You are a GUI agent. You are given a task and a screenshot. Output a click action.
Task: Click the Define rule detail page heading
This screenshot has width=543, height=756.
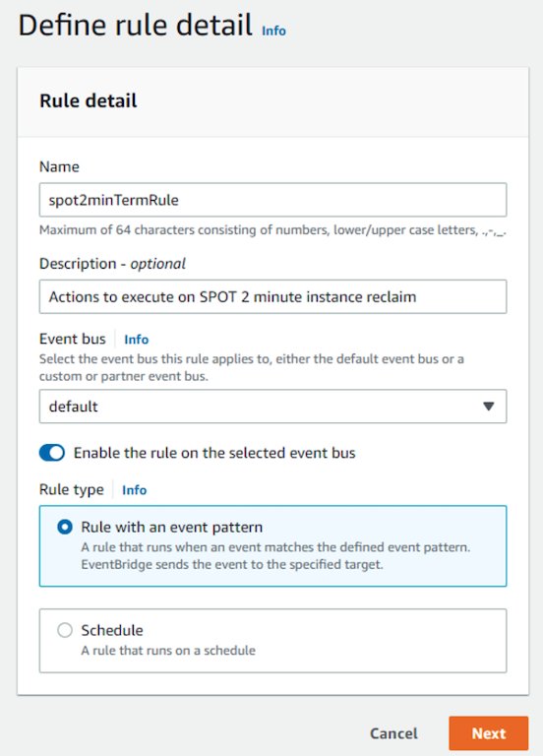pyautogui.click(x=136, y=25)
